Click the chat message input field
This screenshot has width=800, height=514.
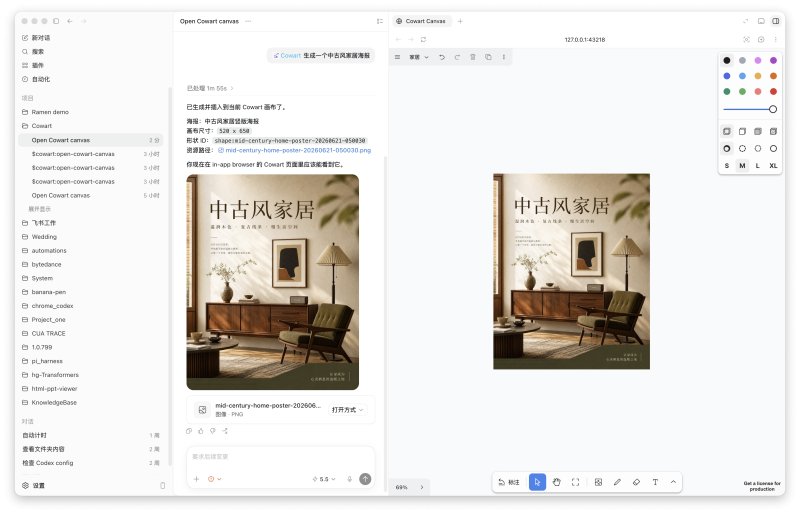click(x=281, y=458)
